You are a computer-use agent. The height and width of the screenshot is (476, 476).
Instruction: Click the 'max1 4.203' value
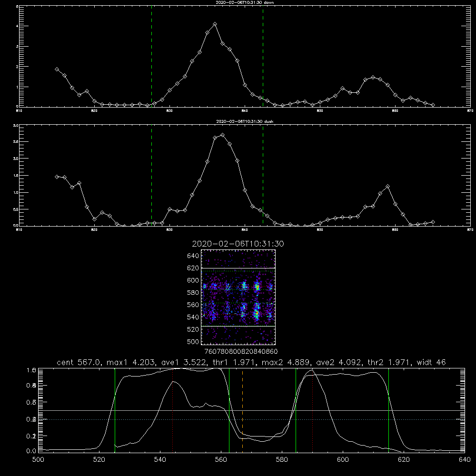point(131,362)
